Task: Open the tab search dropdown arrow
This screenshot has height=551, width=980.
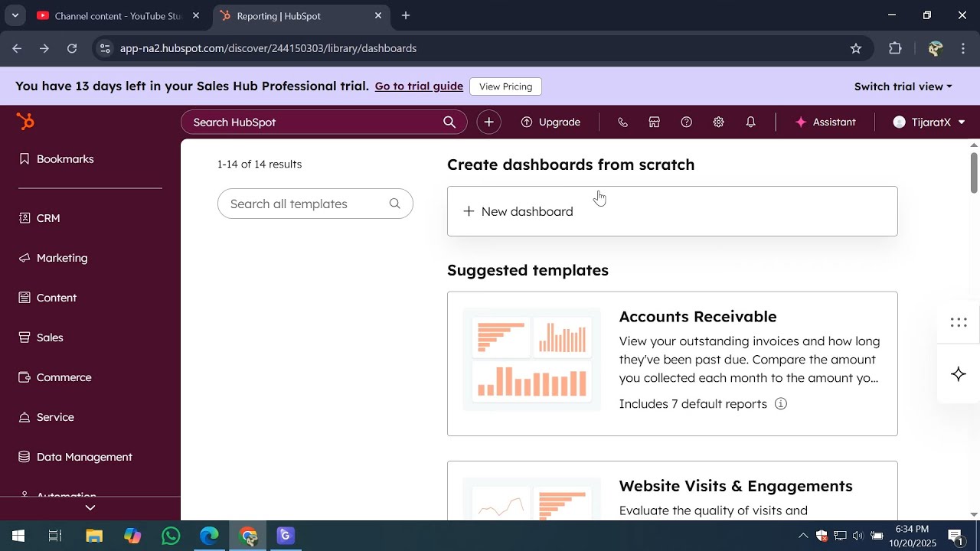Action: (15, 15)
